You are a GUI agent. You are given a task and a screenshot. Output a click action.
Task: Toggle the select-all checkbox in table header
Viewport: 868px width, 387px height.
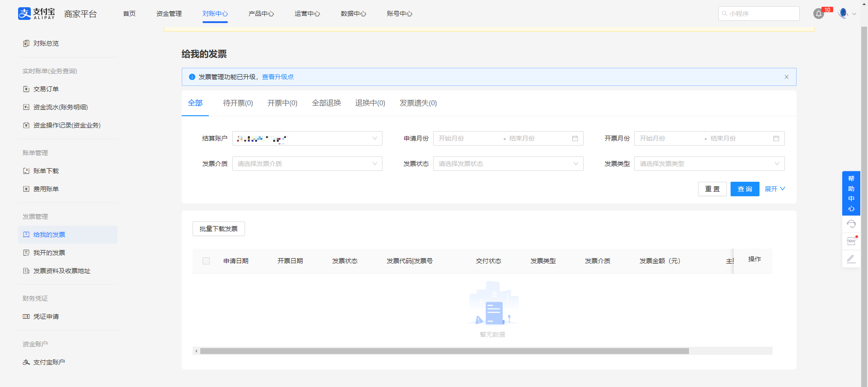206,261
